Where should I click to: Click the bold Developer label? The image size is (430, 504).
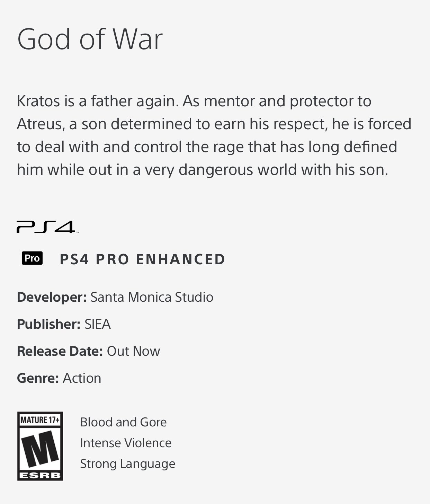(x=52, y=297)
